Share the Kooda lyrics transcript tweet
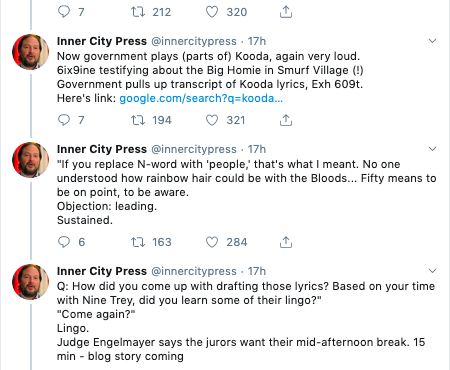This screenshot has height=370, width=450. click(x=286, y=120)
